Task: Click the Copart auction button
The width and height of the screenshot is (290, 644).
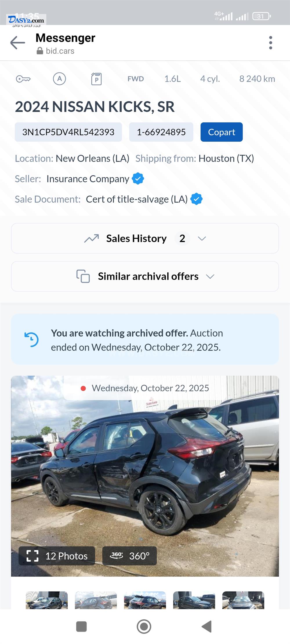Action: point(222,132)
